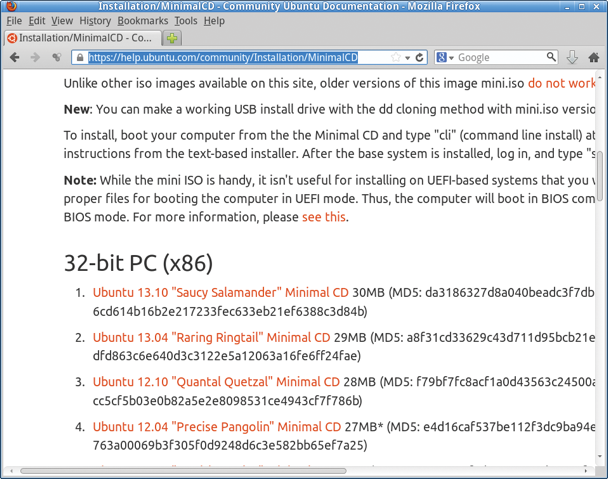Open the Downloads arrow button
Screen dimensions: 608x479
[573, 58]
